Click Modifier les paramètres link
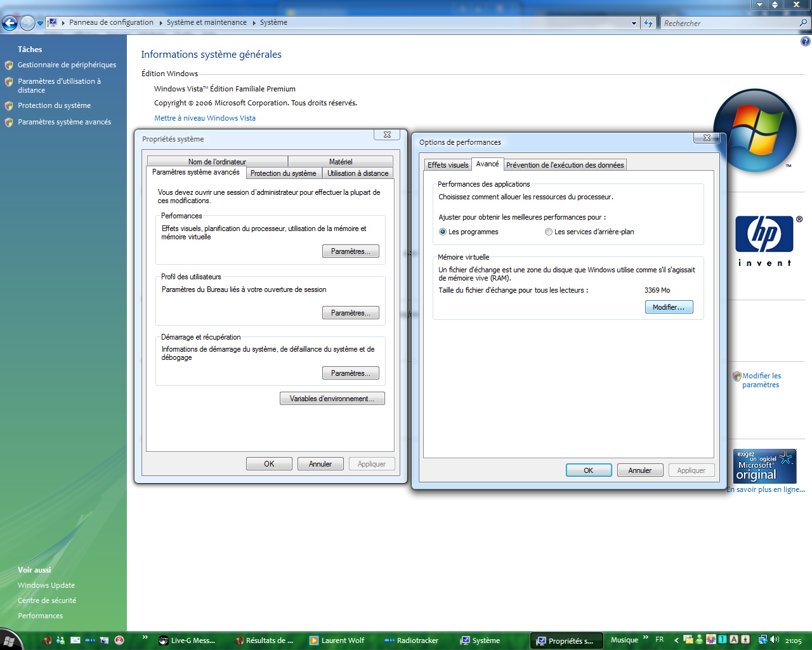Viewport: 812px width, 650px height. click(761, 380)
